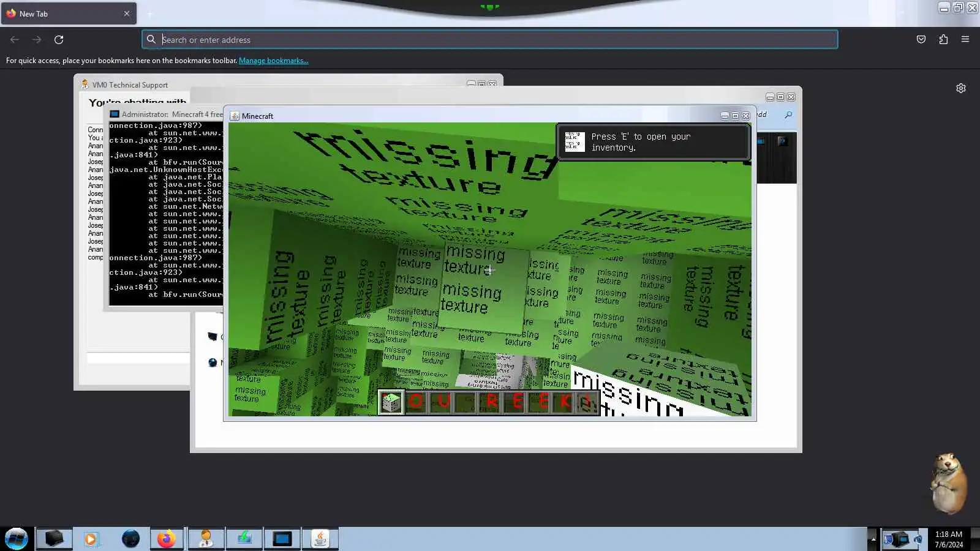Click the gopher desktop mascot
This screenshot has width=980, height=551.
(x=948, y=483)
